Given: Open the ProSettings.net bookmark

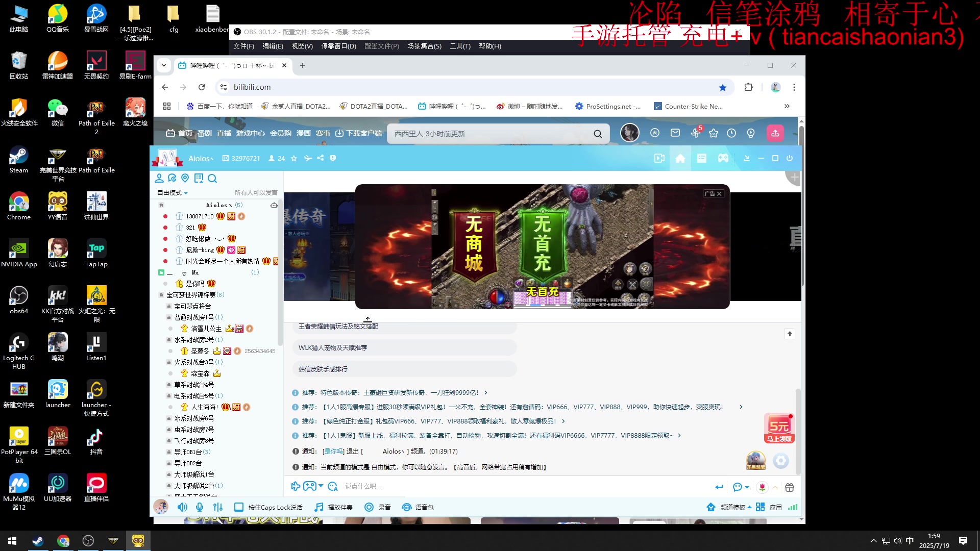Looking at the screenshot, I should pos(608,106).
